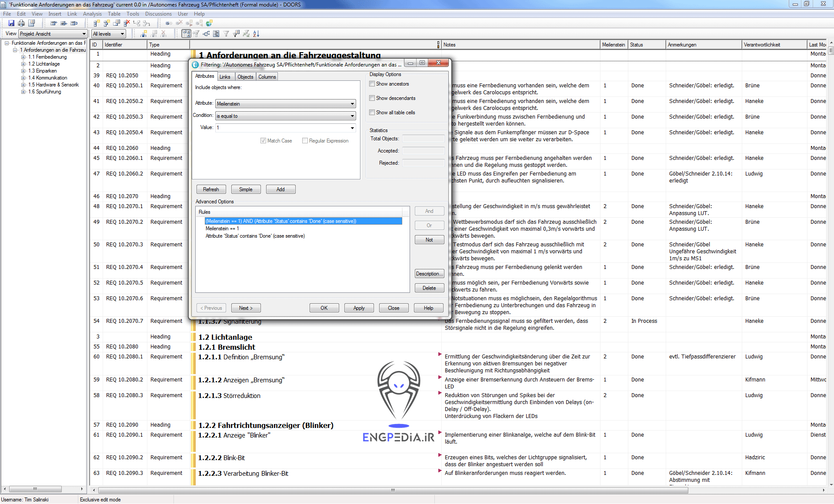Click the globe external link icon
This screenshot has width=834, height=504.
(x=210, y=23)
